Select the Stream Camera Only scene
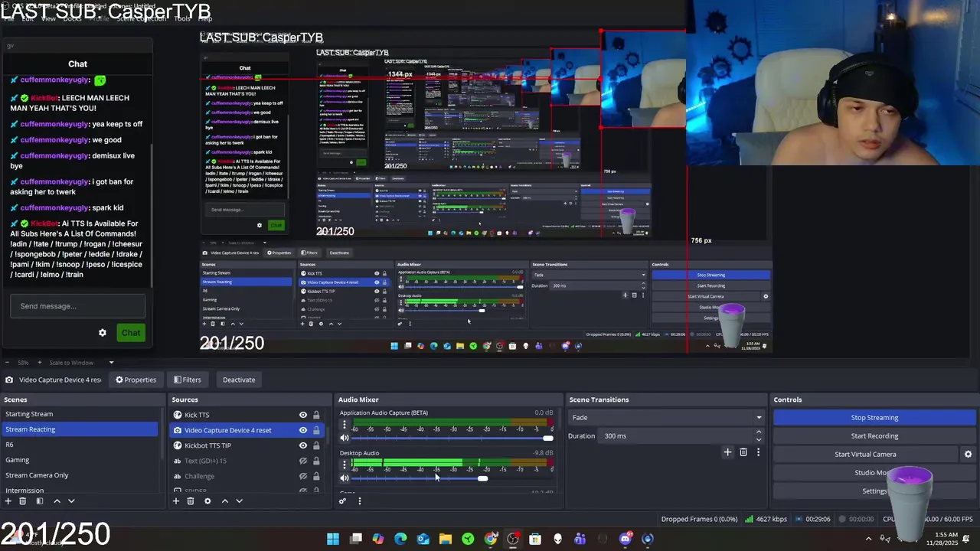Screen dimensions: 980x551 coord(80,475)
